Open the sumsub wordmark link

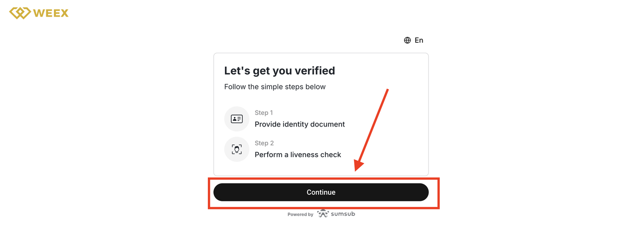click(343, 214)
